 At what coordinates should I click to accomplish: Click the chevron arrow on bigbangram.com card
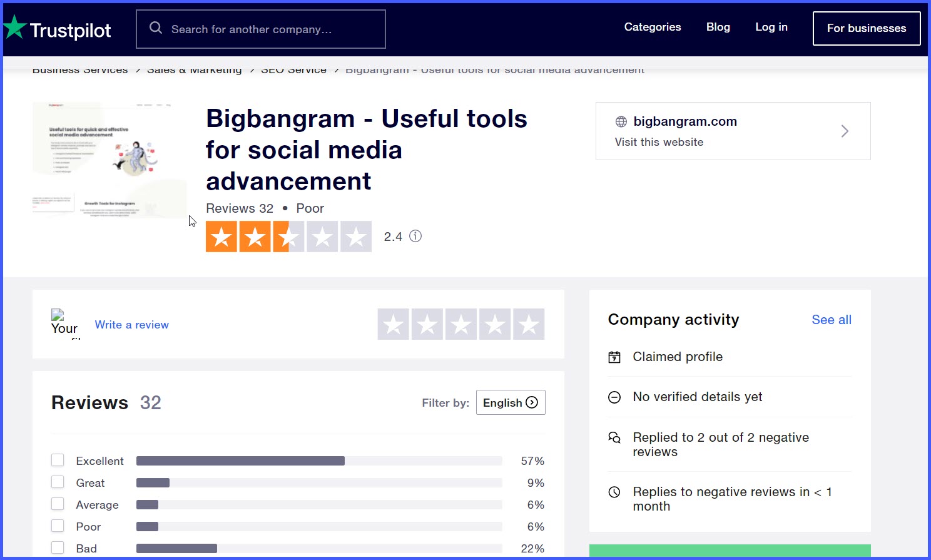[x=845, y=131]
